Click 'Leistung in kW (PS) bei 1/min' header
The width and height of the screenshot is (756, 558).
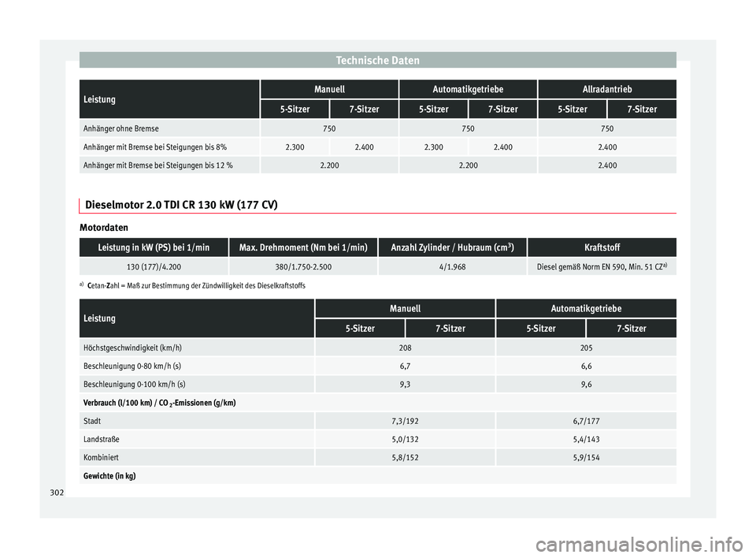pos(154,247)
